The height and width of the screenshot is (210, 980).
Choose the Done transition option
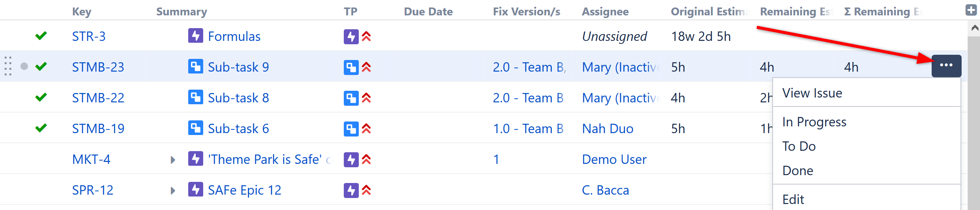coord(797,171)
